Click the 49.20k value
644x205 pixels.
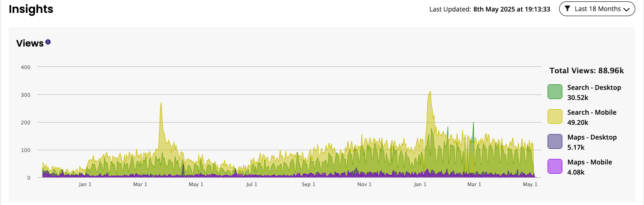[577, 123]
